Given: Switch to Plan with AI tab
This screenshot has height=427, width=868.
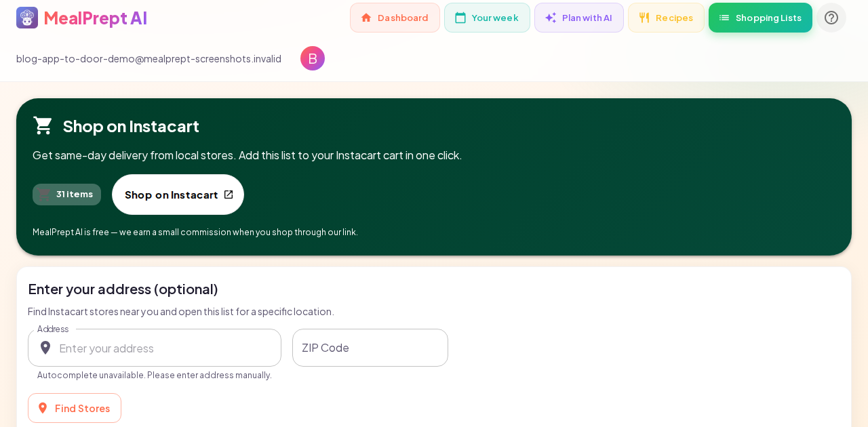Looking at the screenshot, I should pos(578,18).
